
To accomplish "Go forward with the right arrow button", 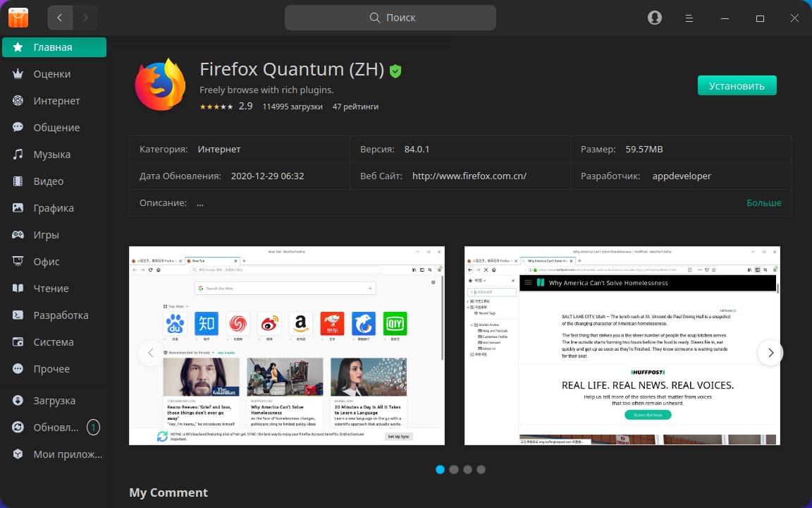I will (85, 18).
